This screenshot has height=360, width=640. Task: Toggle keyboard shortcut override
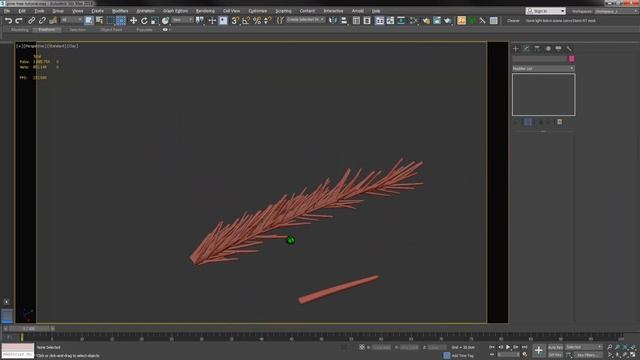[223, 20]
